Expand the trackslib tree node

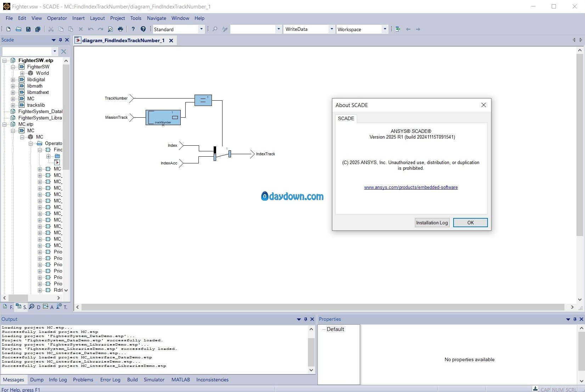[x=13, y=105]
